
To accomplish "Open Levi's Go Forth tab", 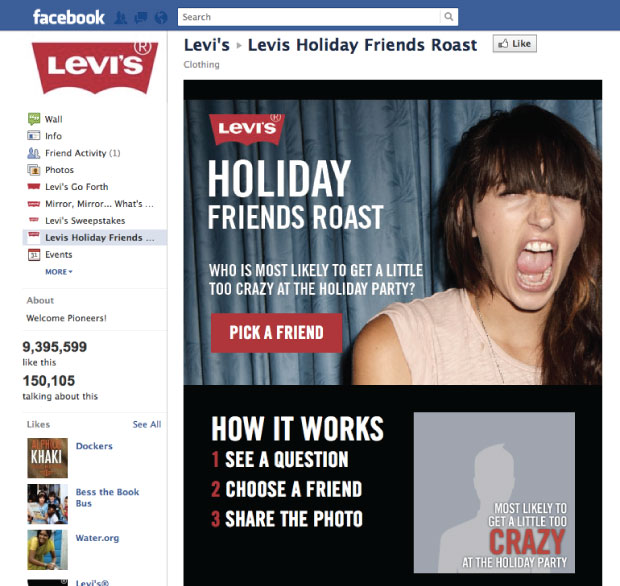I will pyautogui.click(x=76, y=187).
